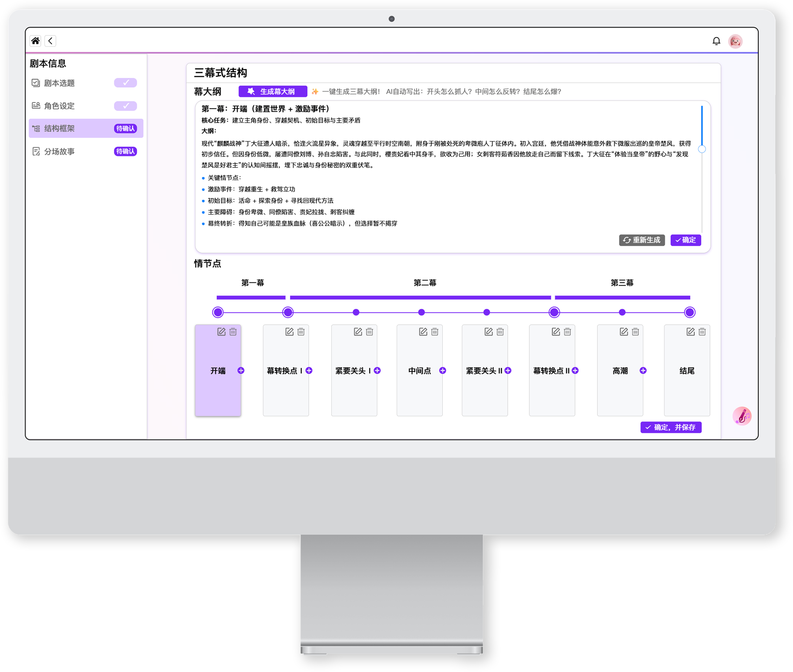Delete the 幕转换点 II card
Screen dimensions: 793x672
click(x=567, y=332)
